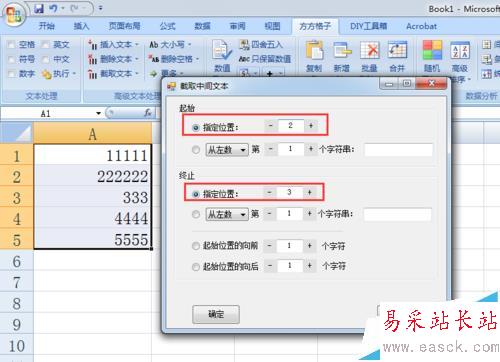This screenshot has width=500, height=362.
Task: Select cell containing 4444
Action: pos(93,218)
